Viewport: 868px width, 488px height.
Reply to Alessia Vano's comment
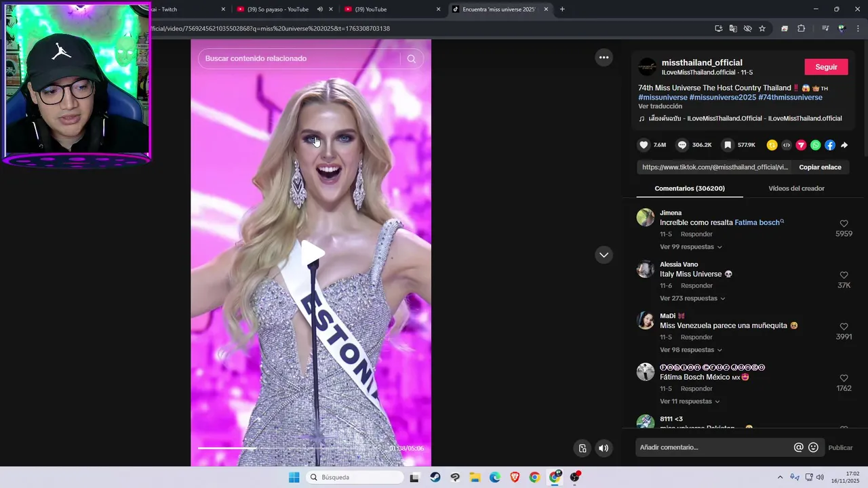(696, 286)
